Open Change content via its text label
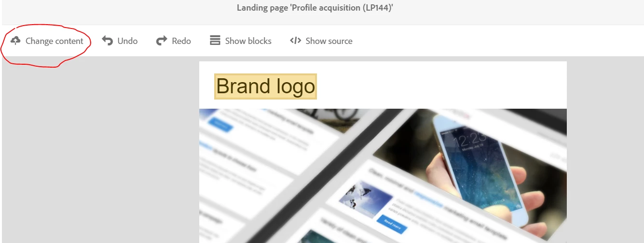 coord(55,41)
